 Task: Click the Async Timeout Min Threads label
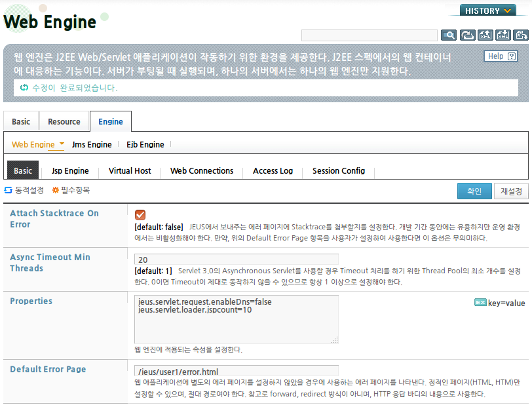pyautogui.click(x=50, y=262)
